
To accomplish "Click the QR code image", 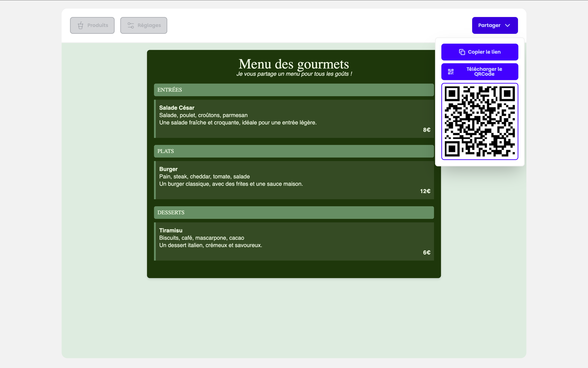I will (480, 121).
